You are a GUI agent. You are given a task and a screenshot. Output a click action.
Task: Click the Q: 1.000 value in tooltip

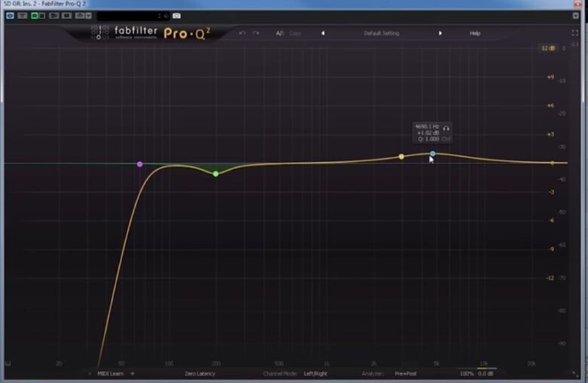[x=428, y=139]
